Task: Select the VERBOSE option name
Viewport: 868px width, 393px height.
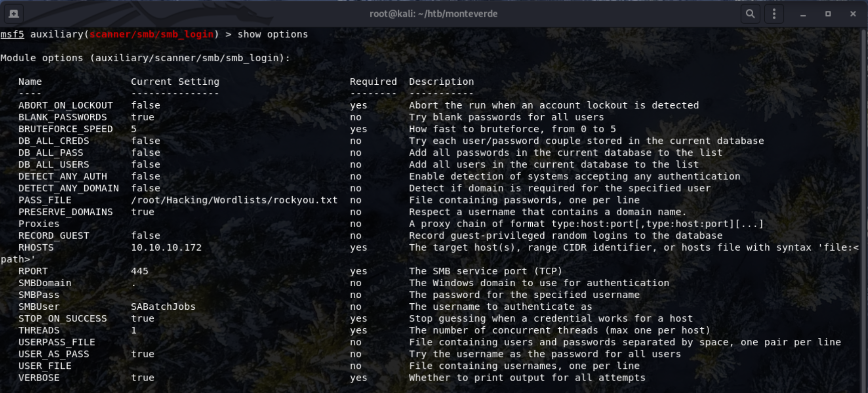Action: pos(39,377)
